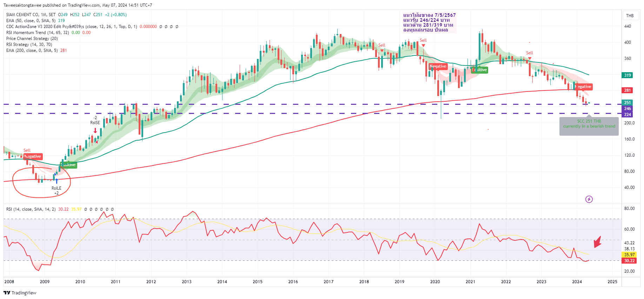Click the 2020 year on time axis
The width and height of the screenshot is (644, 299).
coord(435,282)
